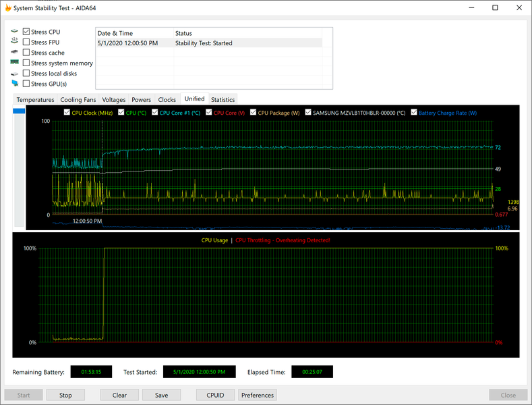Click the cache chip icon beside Stress cache
This screenshot has height=405, width=532.
coord(14,52)
